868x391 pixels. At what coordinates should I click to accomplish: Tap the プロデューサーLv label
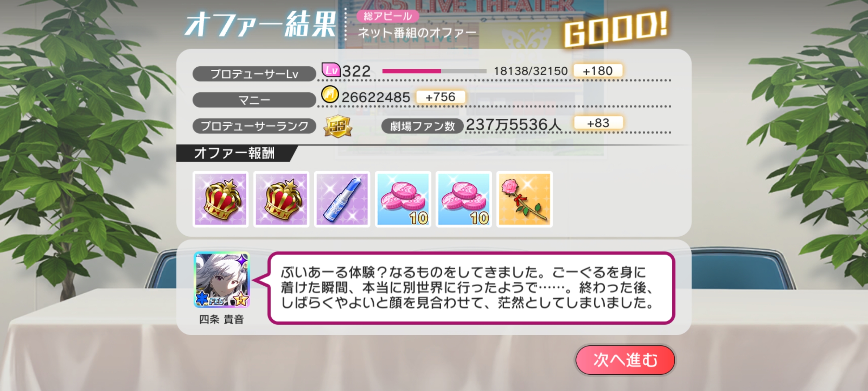tap(254, 74)
